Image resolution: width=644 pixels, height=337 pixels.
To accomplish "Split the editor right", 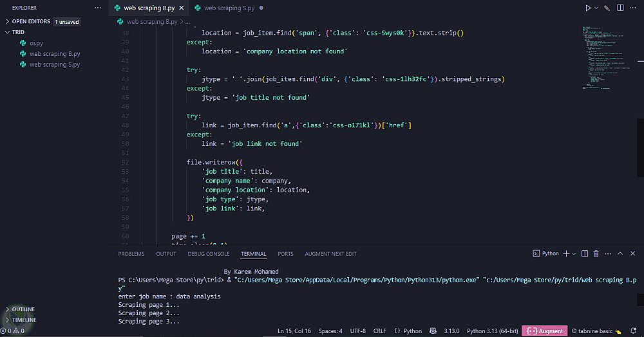I will (x=621, y=8).
